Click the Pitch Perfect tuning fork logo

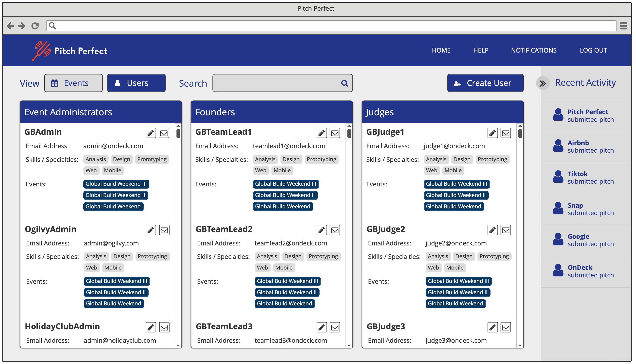(x=42, y=50)
